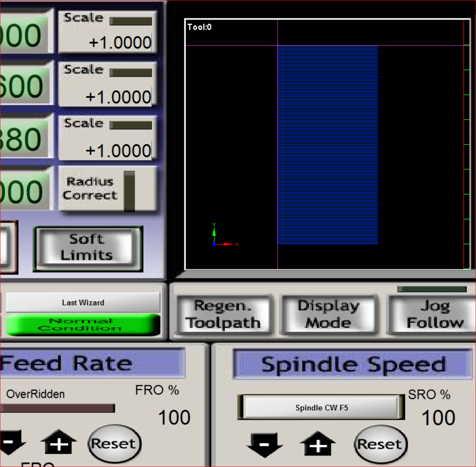The width and height of the screenshot is (476, 467).
Task: Click the FRO % value 100
Action: (174, 418)
